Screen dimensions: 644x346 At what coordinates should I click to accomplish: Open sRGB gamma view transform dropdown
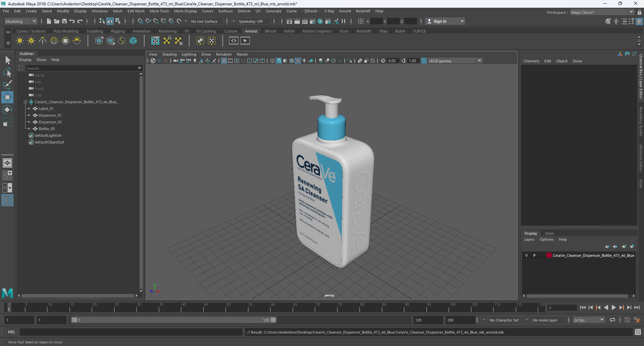coord(455,61)
